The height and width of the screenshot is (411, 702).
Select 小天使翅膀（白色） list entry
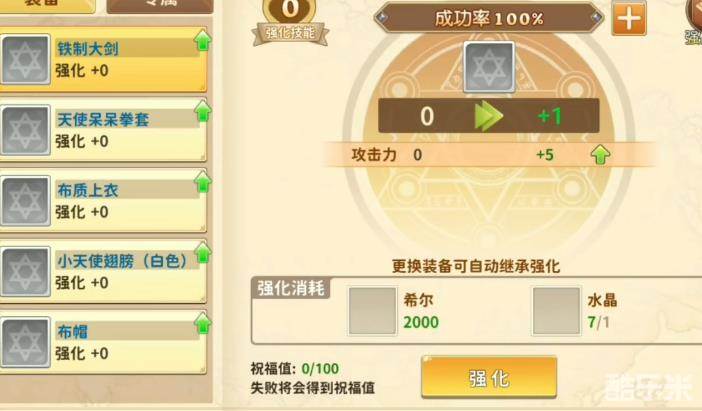103,271
